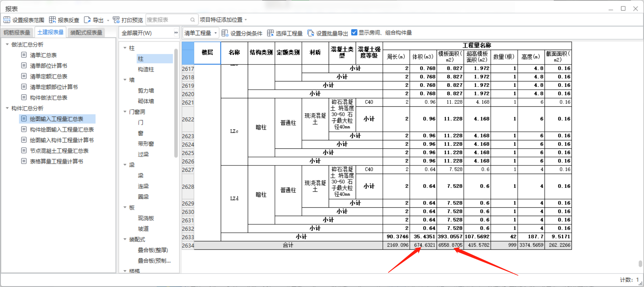The height and width of the screenshot is (287, 644).
Task: Collapse the 墙 category group
Action: click(125, 80)
